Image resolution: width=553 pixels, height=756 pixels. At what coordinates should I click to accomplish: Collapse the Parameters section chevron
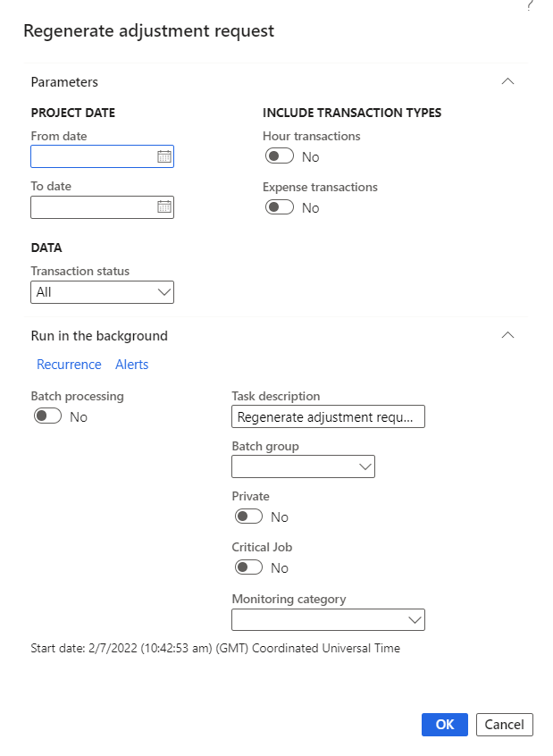point(508,81)
